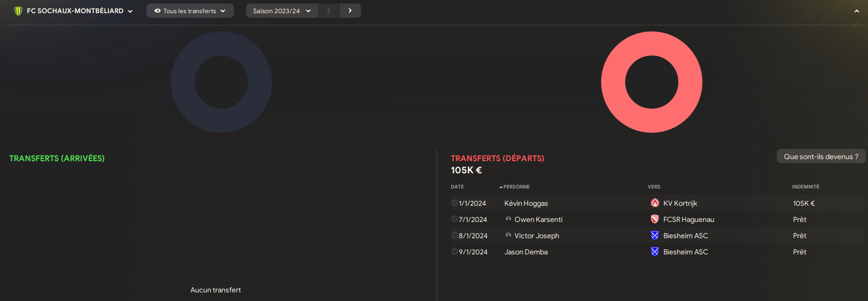This screenshot has height=301, width=868.
Task: Click the eye icon beside Tous les transferts
Action: [x=157, y=11]
